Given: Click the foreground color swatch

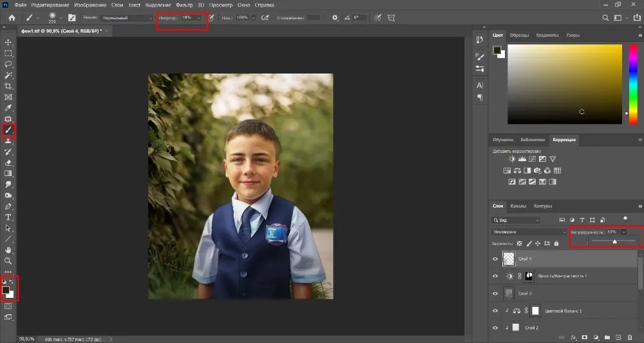Looking at the screenshot, I should click(x=6, y=291).
